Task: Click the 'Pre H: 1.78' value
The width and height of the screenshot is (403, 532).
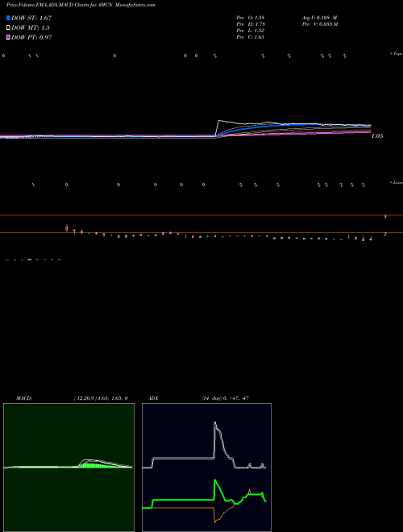Action: tap(251, 24)
